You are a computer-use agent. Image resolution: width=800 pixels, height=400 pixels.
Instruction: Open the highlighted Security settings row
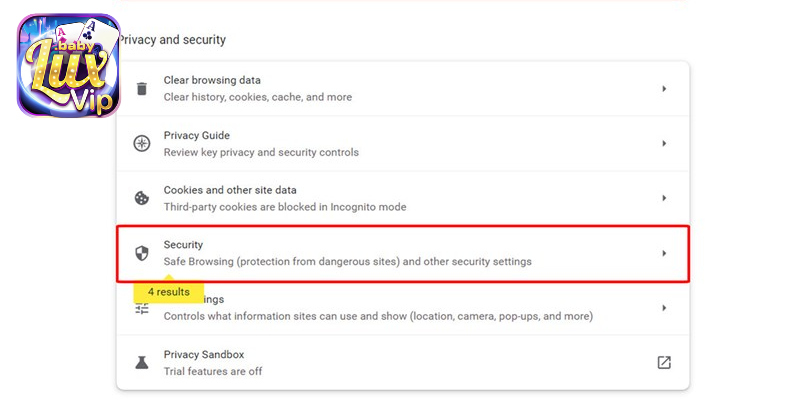coord(403,254)
